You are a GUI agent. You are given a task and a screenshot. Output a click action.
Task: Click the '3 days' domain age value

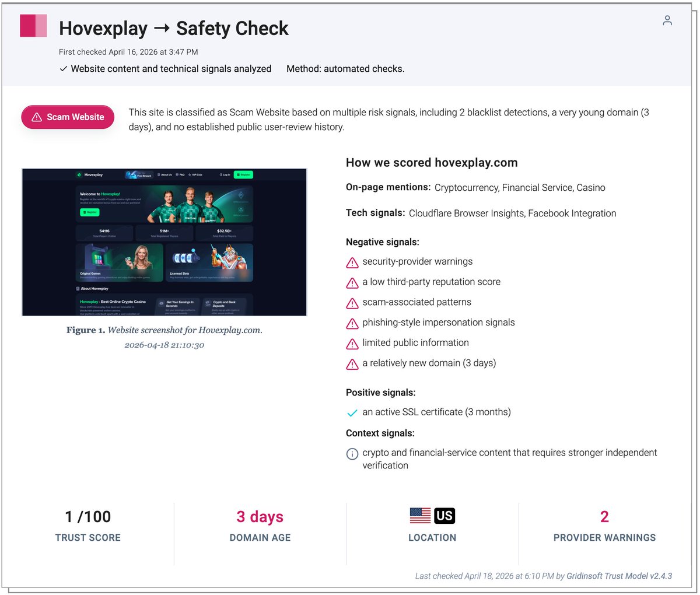[x=260, y=517]
